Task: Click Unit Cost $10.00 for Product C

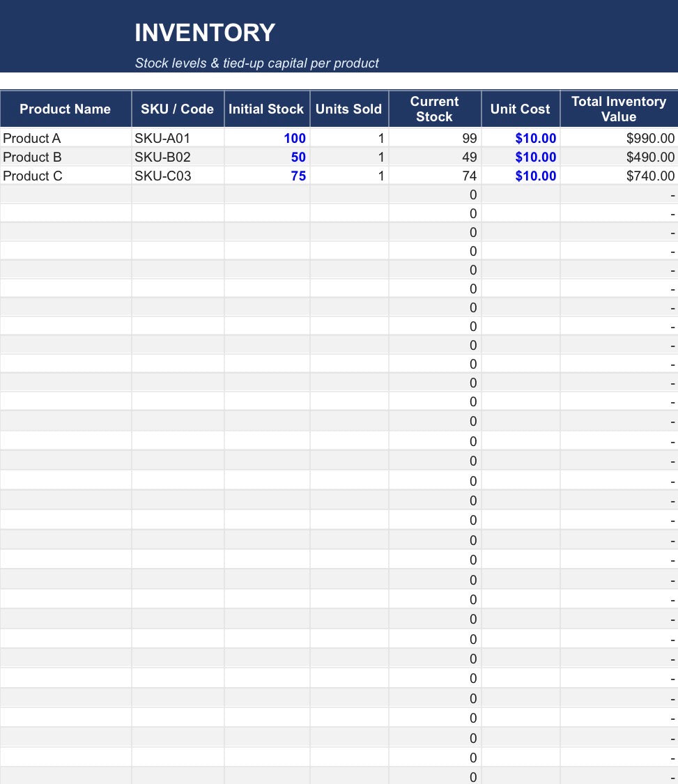Action: coord(520,176)
